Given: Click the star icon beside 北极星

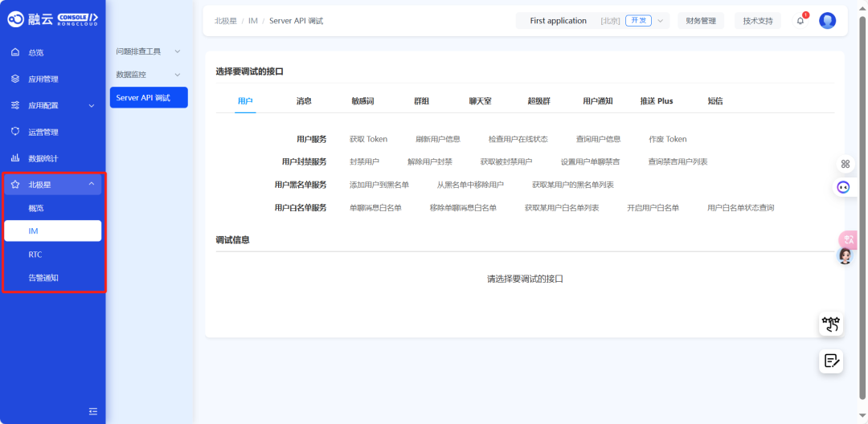Looking at the screenshot, I should point(15,185).
